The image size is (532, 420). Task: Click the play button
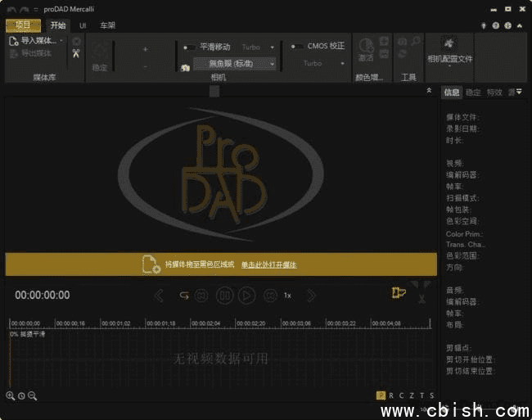(x=246, y=296)
